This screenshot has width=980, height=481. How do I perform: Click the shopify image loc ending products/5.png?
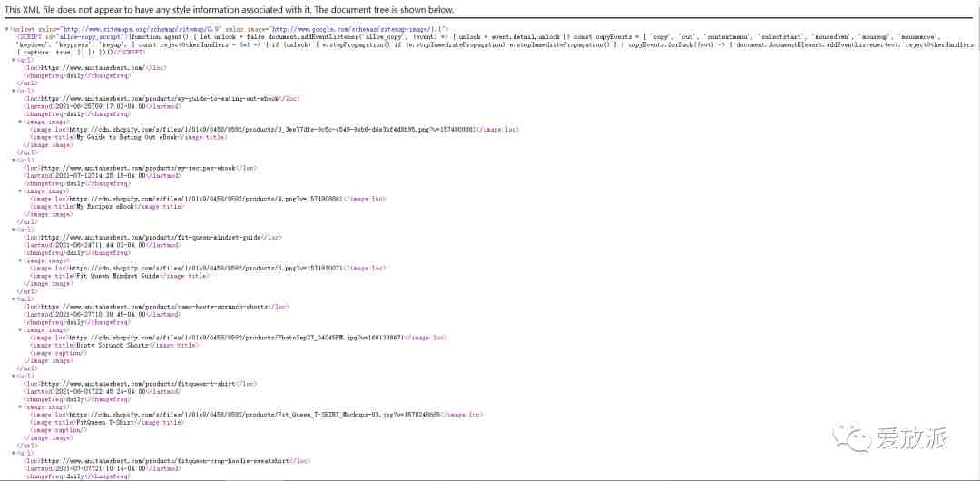pyautogui.click(x=209, y=268)
